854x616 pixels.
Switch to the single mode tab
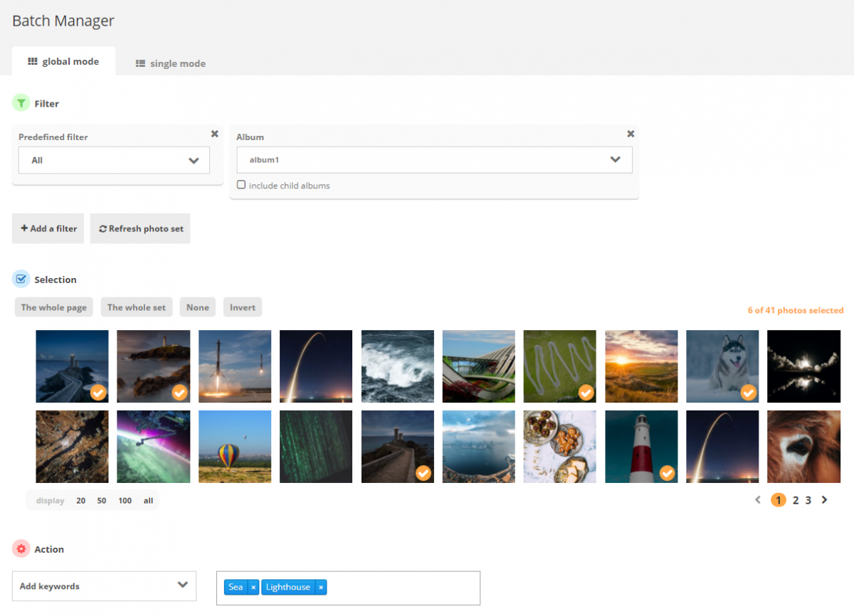click(x=170, y=63)
